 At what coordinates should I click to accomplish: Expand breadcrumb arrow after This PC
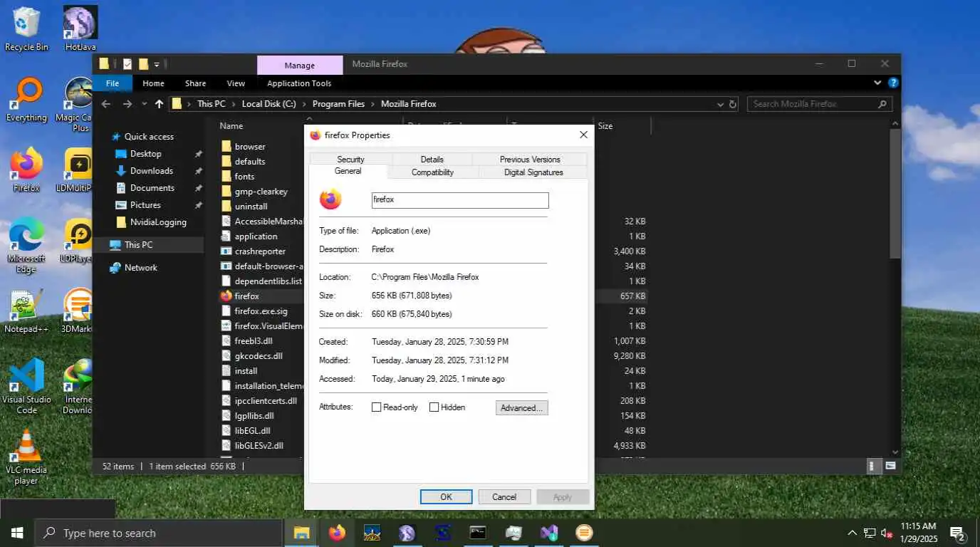click(234, 104)
